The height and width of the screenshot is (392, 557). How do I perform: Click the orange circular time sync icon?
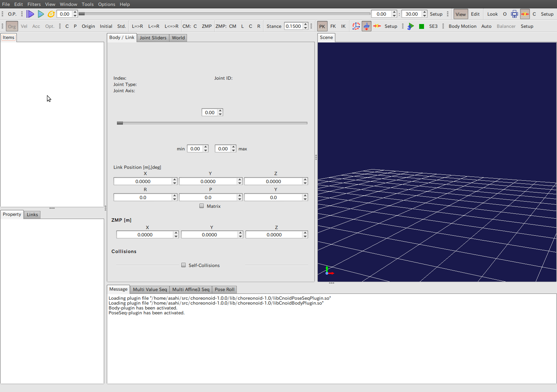pyautogui.click(x=51, y=14)
